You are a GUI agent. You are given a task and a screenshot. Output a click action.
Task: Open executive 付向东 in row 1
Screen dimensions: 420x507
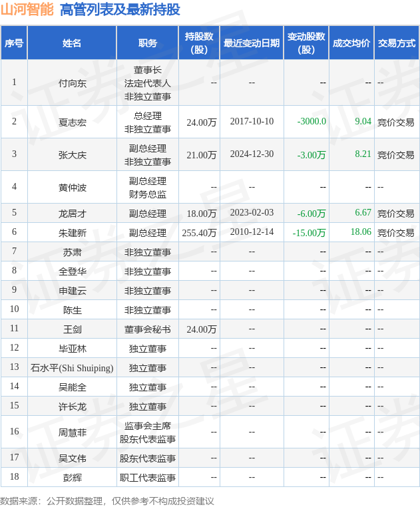[72, 83]
